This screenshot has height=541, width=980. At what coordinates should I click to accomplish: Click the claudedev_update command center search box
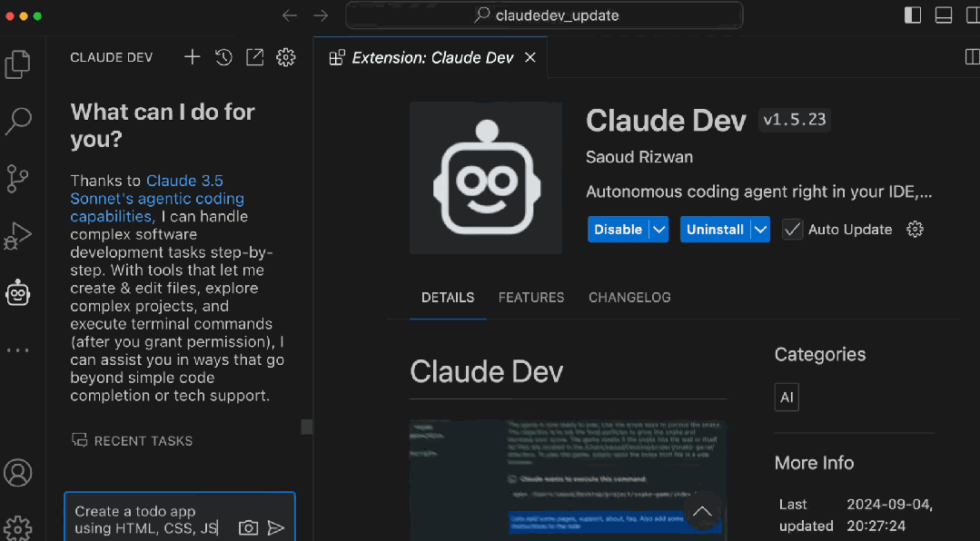coord(544,15)
